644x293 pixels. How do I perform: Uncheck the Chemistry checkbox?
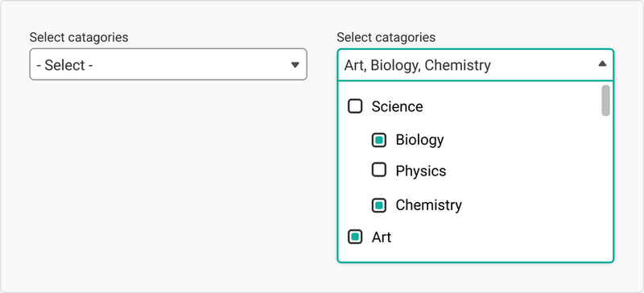[x=378, y=205]
